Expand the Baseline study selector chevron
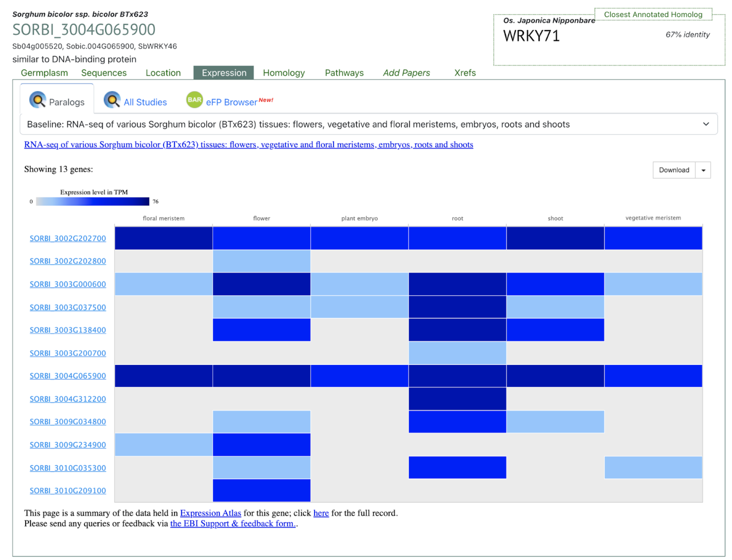 coord(705,124)
